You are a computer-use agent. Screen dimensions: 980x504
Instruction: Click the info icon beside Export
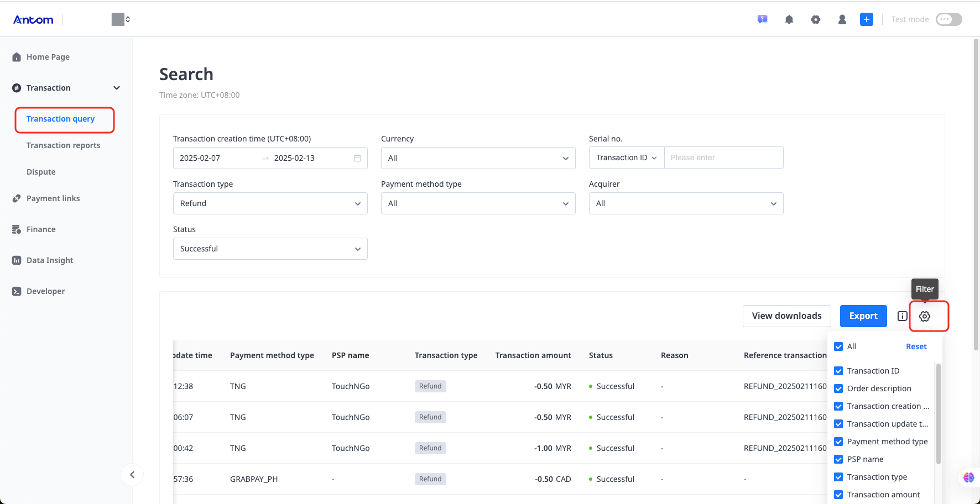(x=903, y=316)
